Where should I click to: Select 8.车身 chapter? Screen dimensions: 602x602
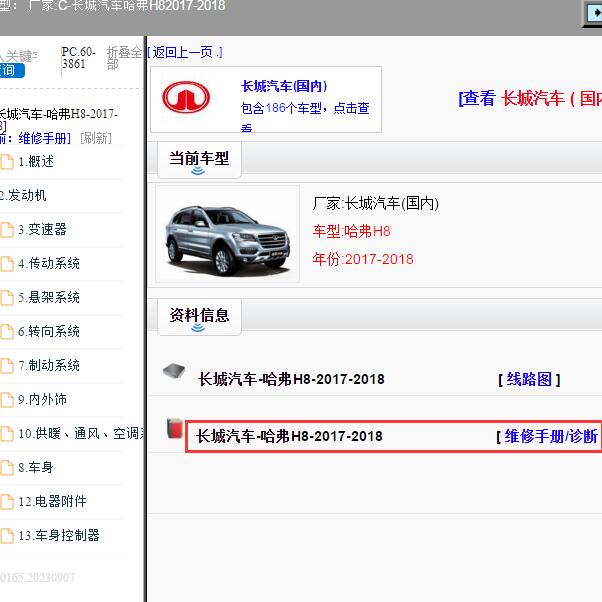[x=36, y=468]
